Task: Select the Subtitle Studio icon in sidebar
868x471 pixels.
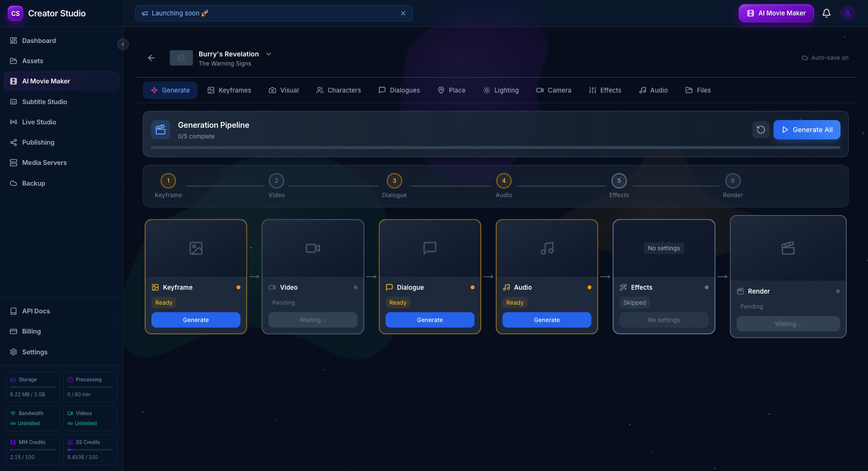Action: 14,102
